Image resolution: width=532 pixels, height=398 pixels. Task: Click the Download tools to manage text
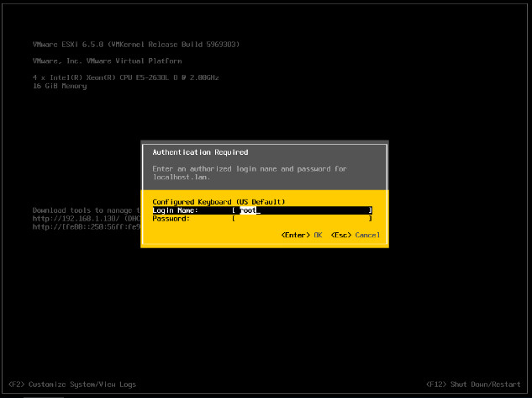87,210
